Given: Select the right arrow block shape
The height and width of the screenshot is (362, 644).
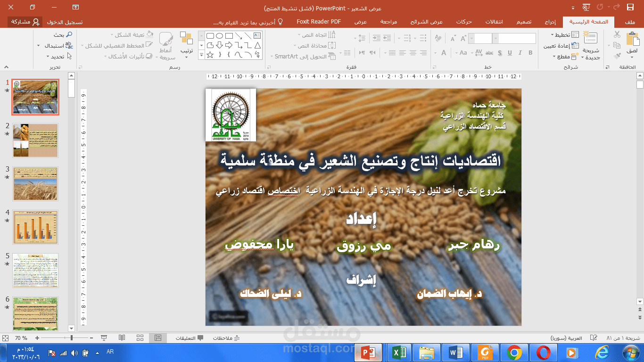Looking at the screenshot, I should [x=229, y=45].
